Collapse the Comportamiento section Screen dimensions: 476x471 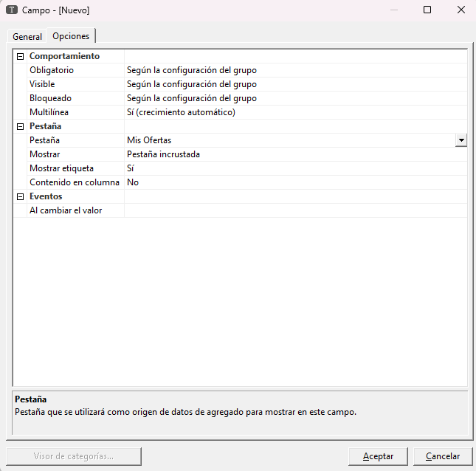click(x=21, y=56)
